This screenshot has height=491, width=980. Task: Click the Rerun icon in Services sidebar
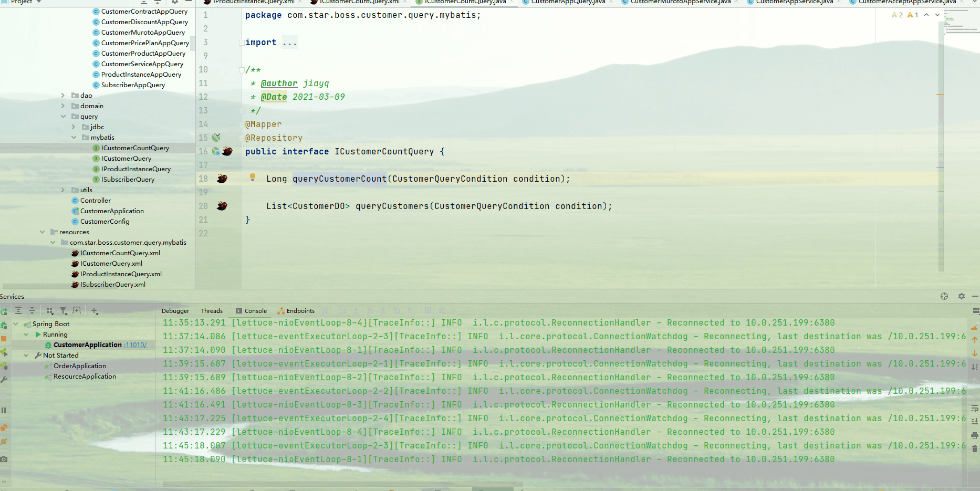[x=4, y=311]
